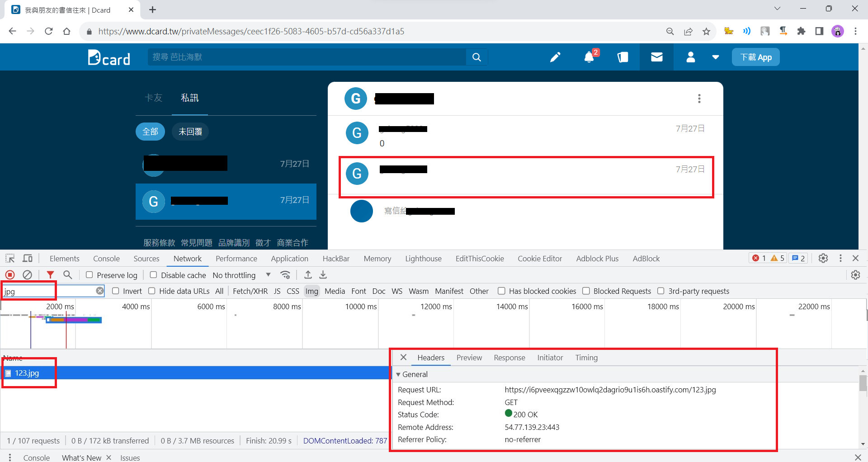Expand the header account dropdown arrow
The width and height of the screenshot is (868, 462).
716,57
